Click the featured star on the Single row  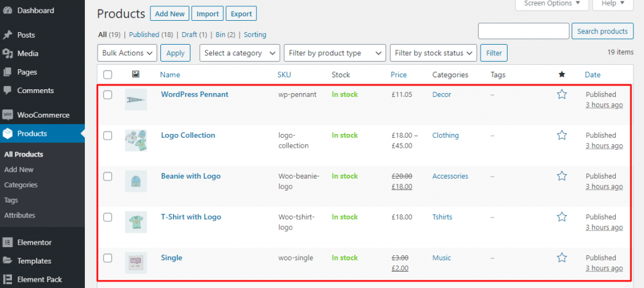pos(562,258)
